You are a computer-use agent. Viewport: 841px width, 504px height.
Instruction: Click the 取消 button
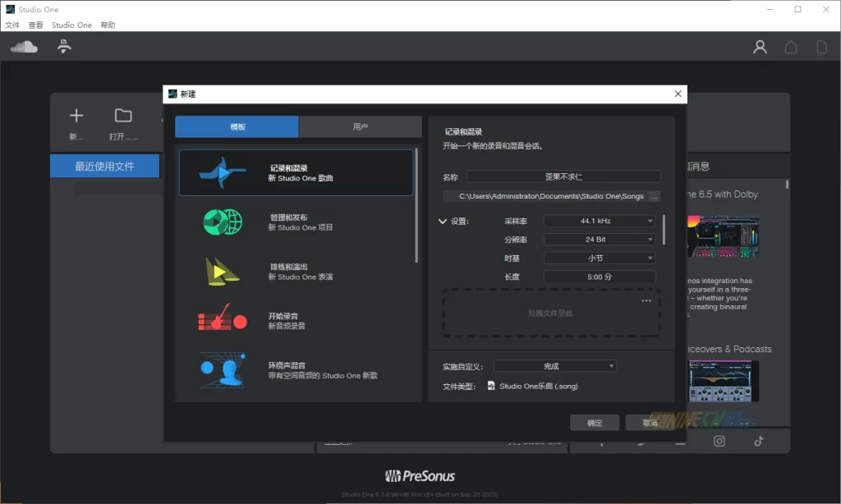[x=650, y=423]
